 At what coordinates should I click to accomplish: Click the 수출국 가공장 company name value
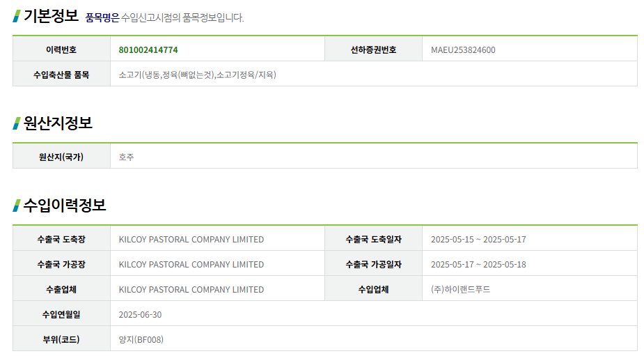click(x=191, y=264)
